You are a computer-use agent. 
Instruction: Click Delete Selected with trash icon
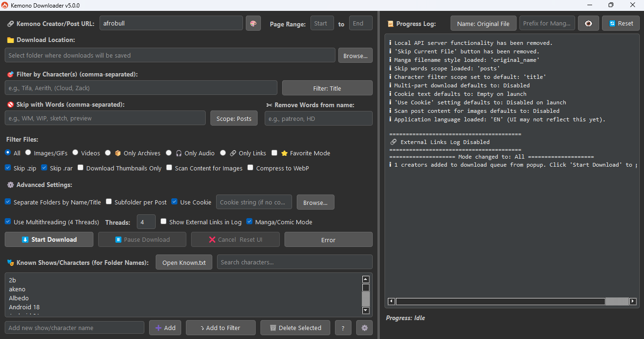(x=295, y=328)
